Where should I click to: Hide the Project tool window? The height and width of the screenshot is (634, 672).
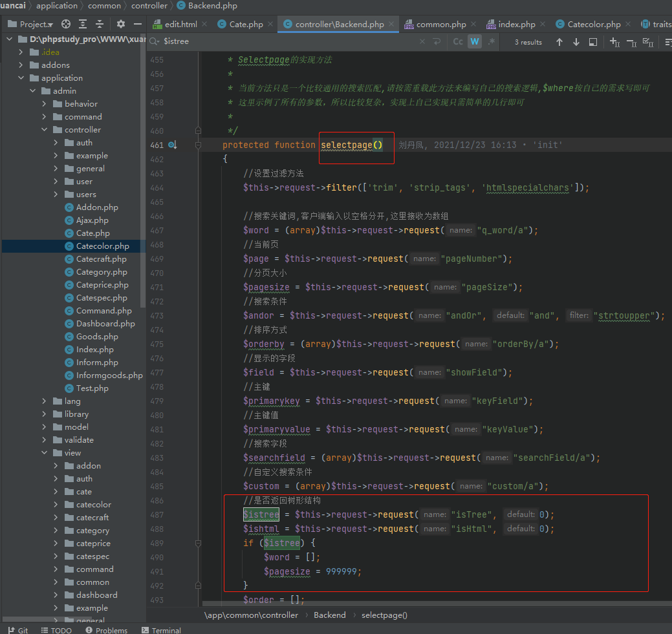137,24
